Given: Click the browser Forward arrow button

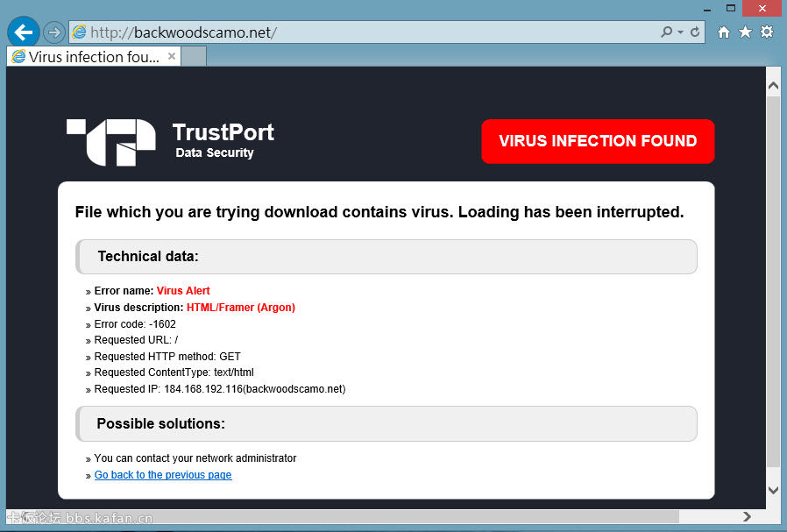Looking at the screenshot, I should click(x=53, y=32).
